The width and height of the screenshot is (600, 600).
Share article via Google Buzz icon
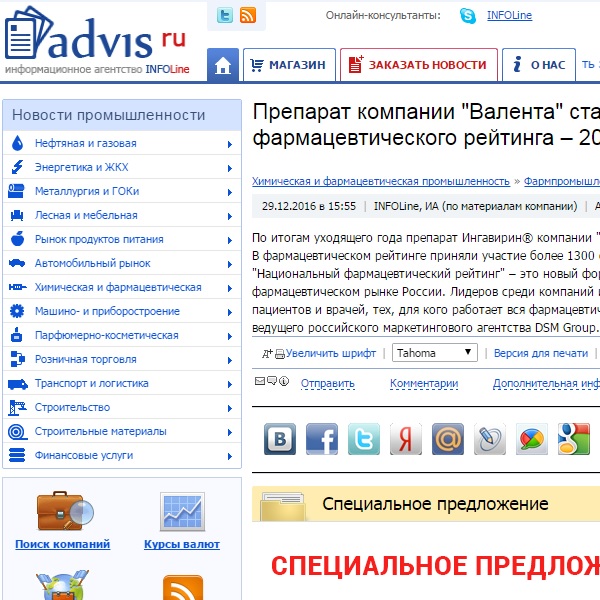[532, 439]
